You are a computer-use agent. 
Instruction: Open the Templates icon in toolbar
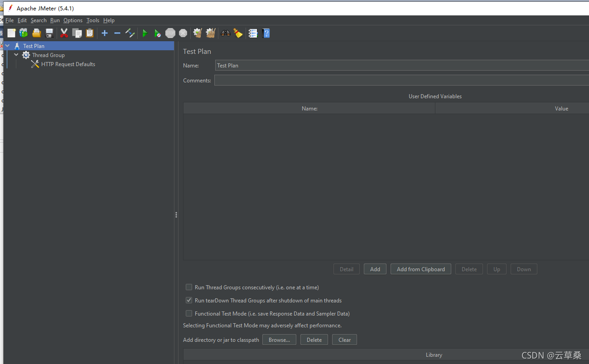[x=24, y=33]
